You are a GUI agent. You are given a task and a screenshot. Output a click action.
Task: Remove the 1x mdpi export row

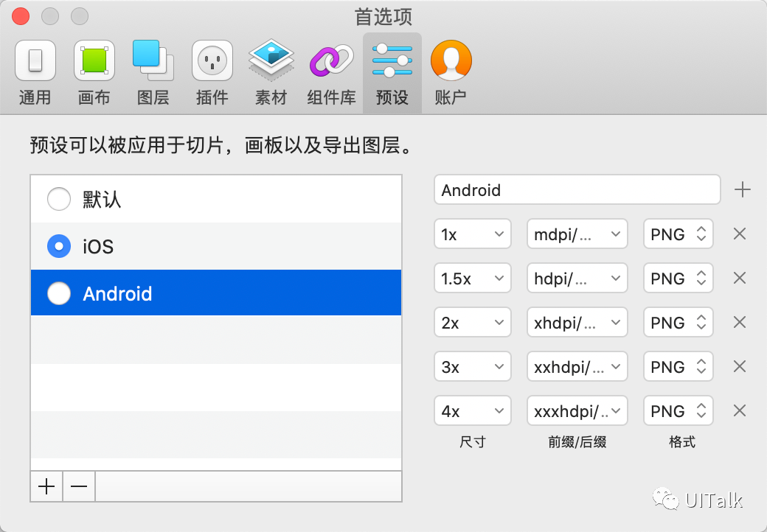coord(740,234)
